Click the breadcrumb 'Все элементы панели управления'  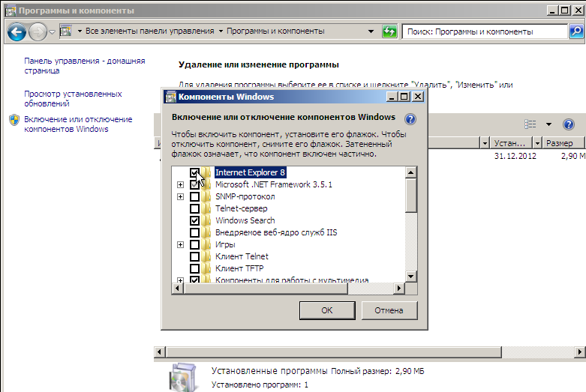point(150,31)
